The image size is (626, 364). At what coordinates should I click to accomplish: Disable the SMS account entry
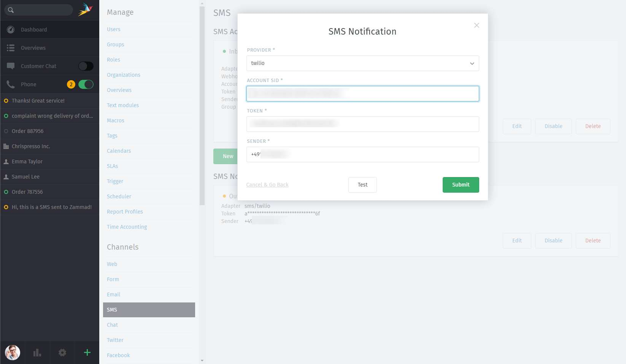click(x=553, y=126)
